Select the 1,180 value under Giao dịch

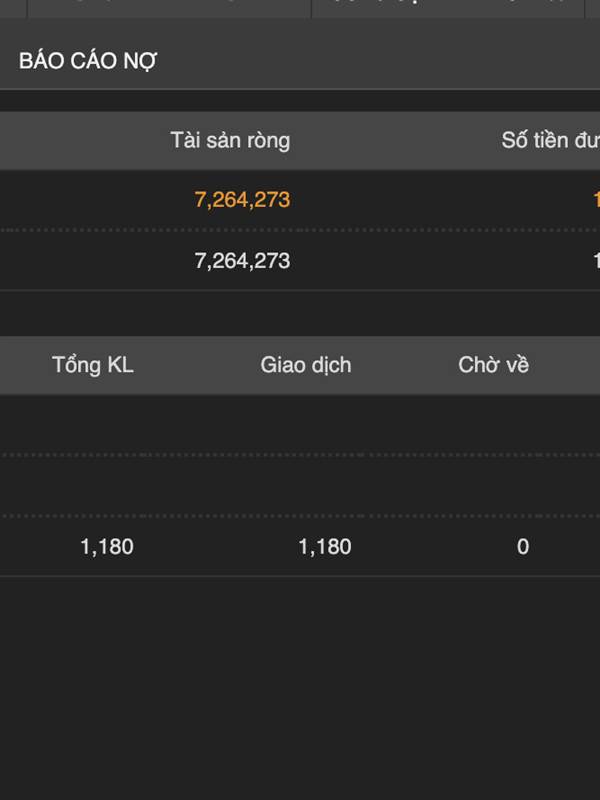325,547
